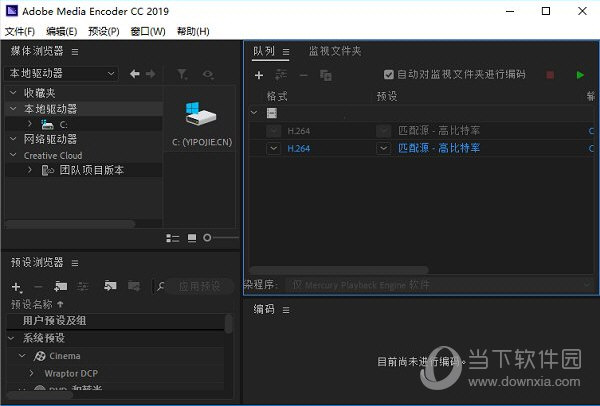This screenshot has width=600, height=406.
Task: Sort queue by 预设 column header
Action: pyautogui.click(x=387, y=96)
